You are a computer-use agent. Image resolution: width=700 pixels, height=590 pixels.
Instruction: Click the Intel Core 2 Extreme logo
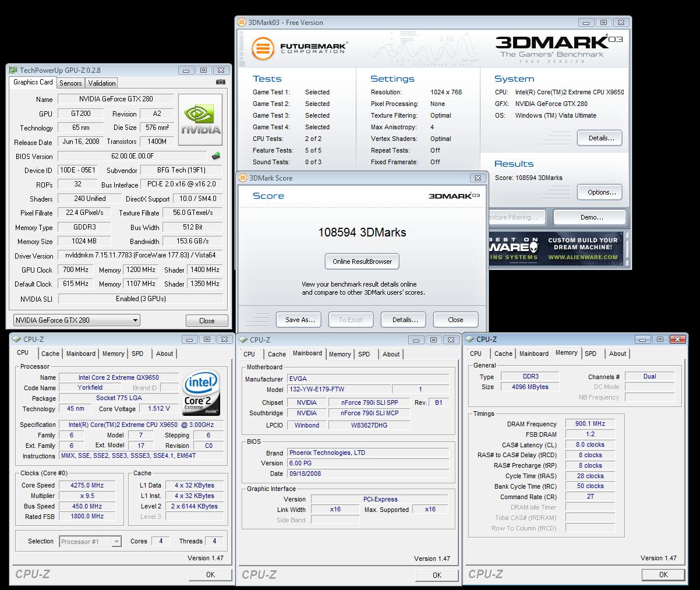(x=201, y=393)
